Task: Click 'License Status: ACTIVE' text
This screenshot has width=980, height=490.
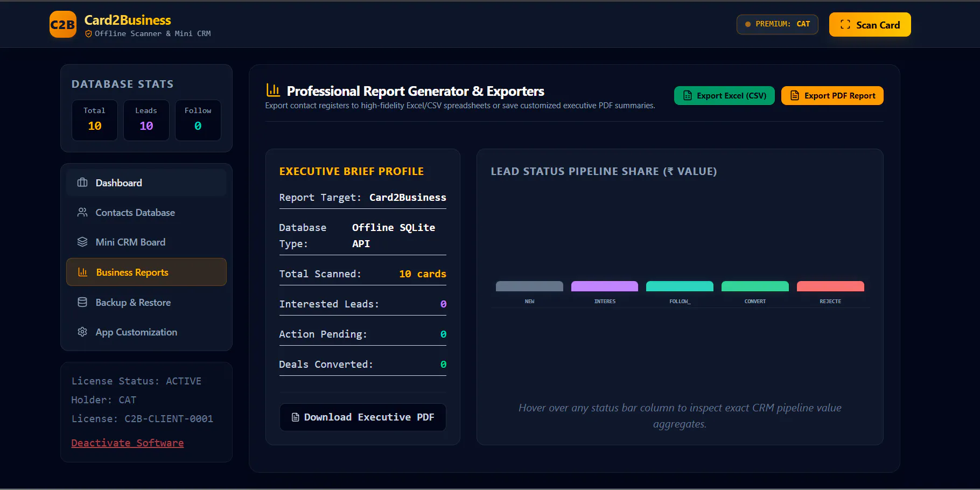Action: [x=136, y=381]
